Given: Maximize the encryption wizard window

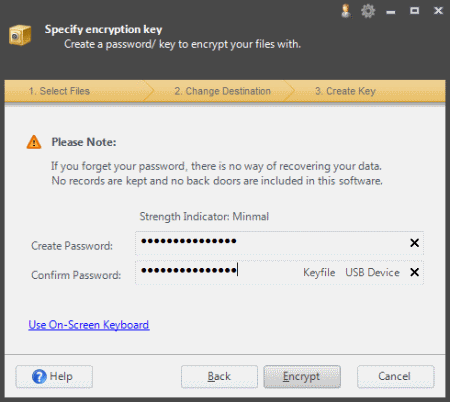Looking at the screenshot, I should pos(414,11).
